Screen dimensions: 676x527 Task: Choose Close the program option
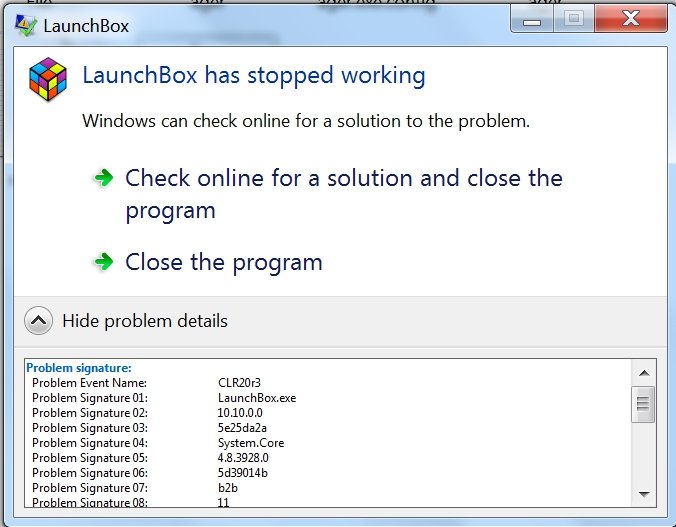[x=224, y=263]
